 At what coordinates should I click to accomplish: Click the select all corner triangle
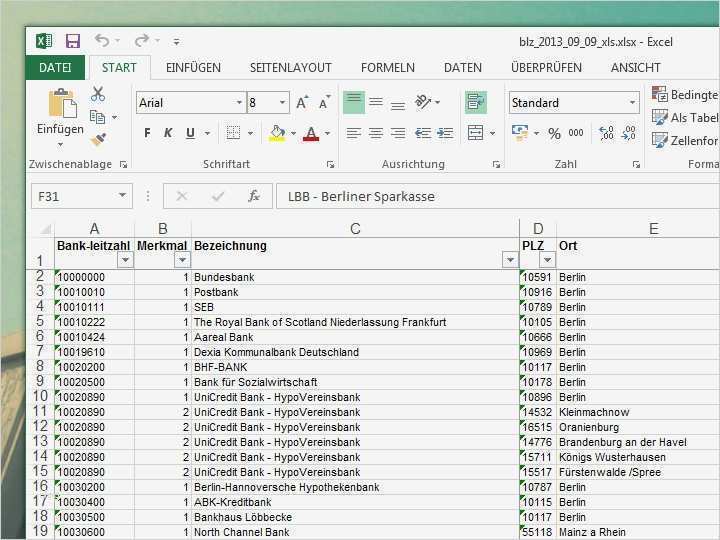(45, 229)
